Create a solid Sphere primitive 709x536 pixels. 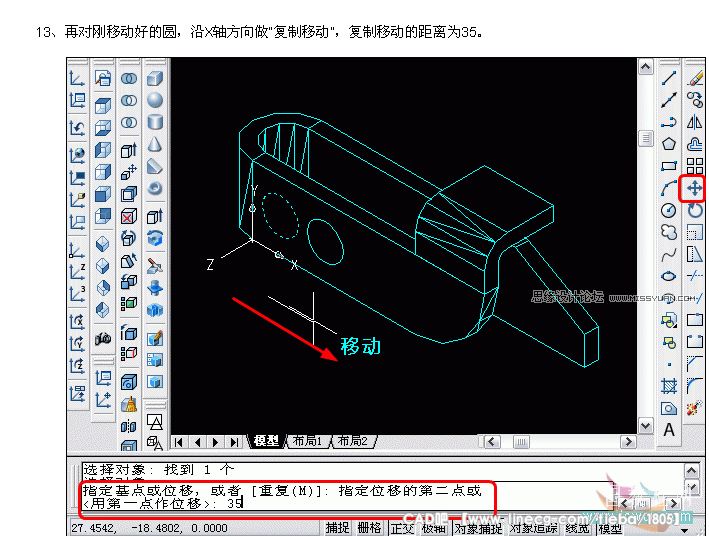coord(155,100)
